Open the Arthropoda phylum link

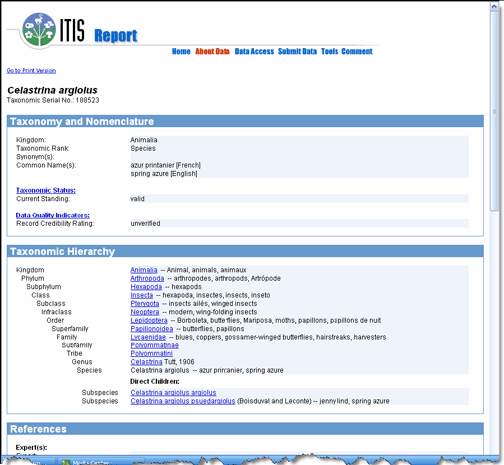pyautogui.click(x=147, y=278)
